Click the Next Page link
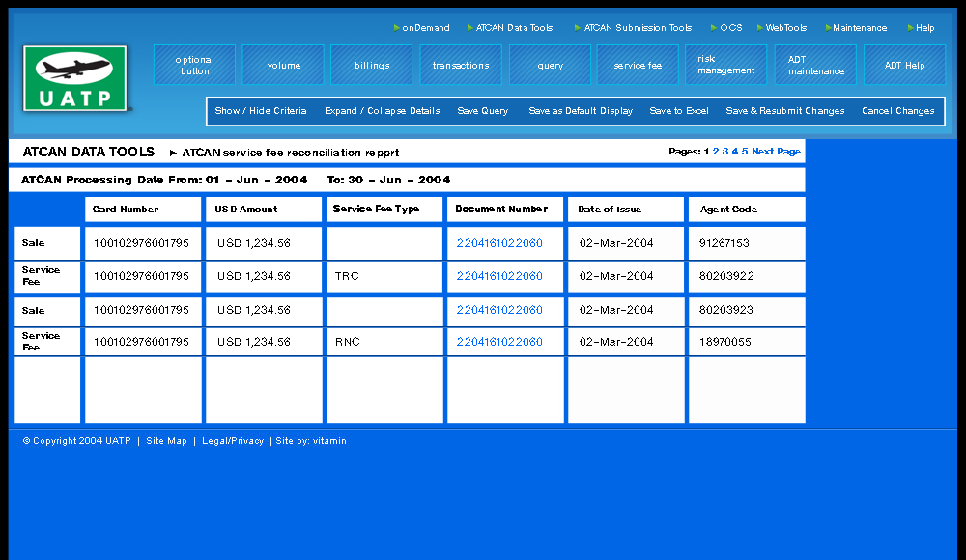The width and height of the screenshot is (966, 560). tap(776, 152)
